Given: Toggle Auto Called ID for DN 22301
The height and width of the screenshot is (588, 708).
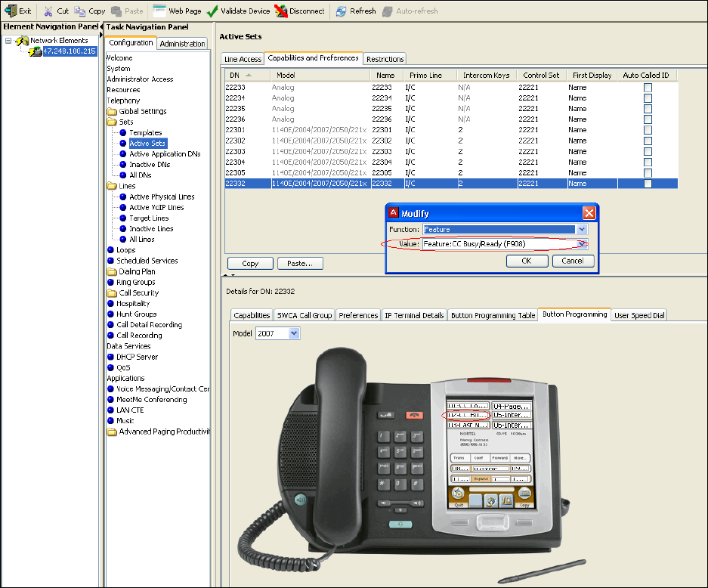Looking at the screenshot, I should [x=648, y=129].
